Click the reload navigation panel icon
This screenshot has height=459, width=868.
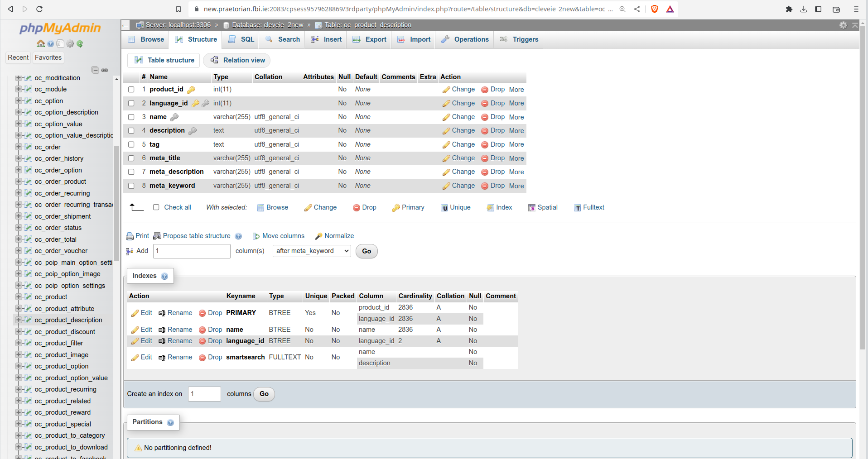tap(80, 44)
